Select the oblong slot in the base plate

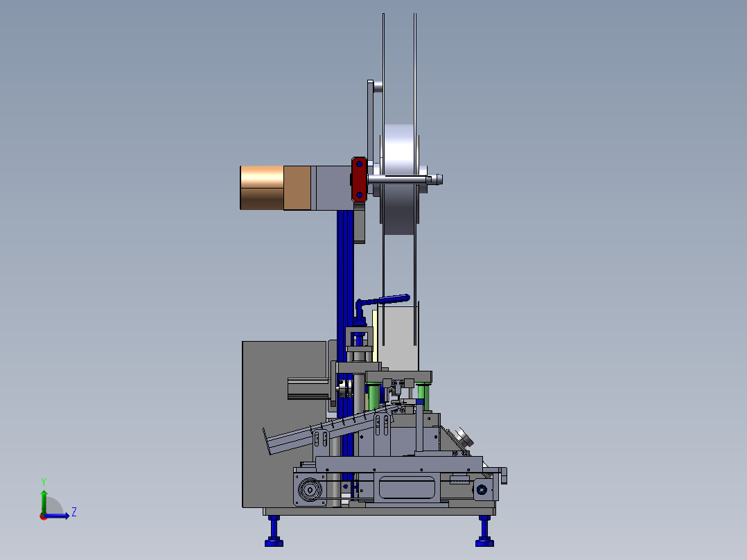pos(407,488)
